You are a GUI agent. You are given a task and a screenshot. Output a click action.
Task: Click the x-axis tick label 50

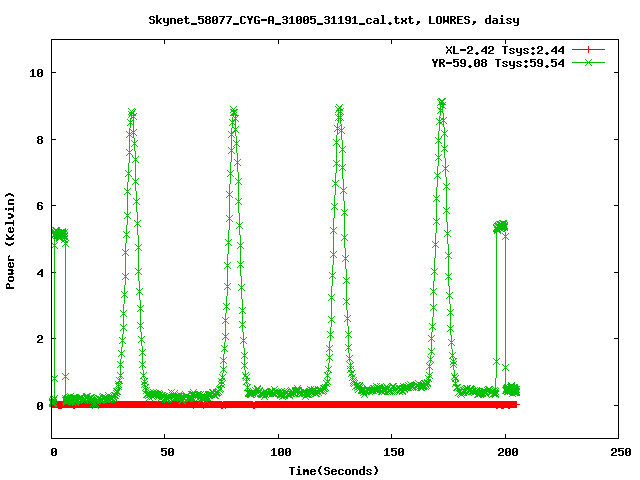click(x=167, y=452)
